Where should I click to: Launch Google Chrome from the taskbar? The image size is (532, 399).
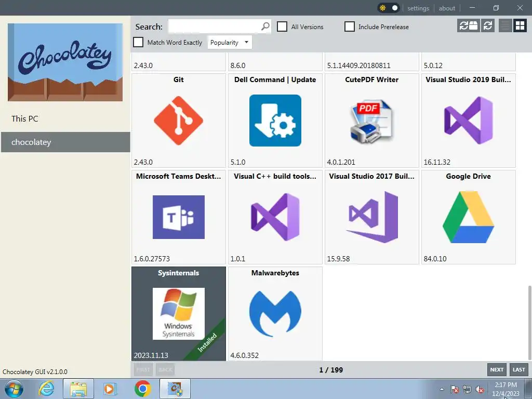[x=142, y=389]
